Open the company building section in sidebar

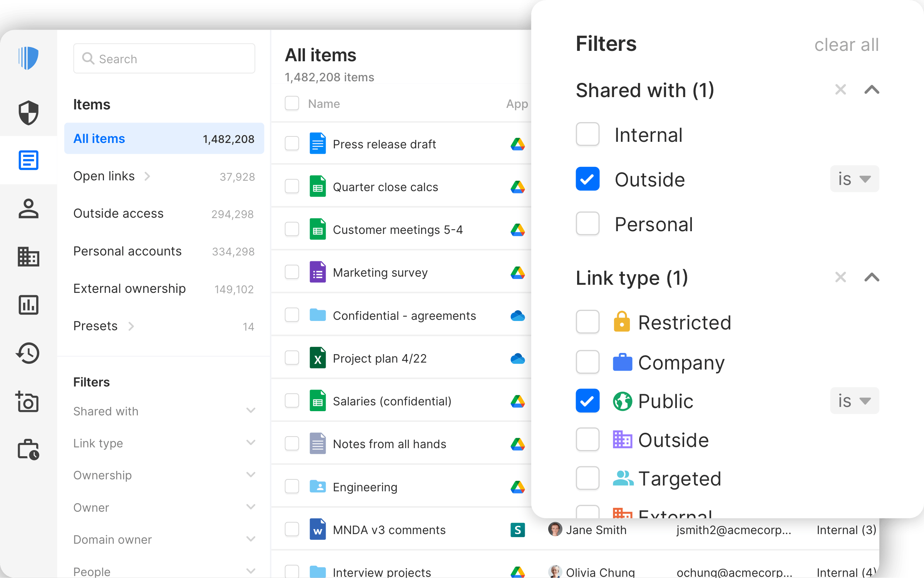click(x=28, y=257)
